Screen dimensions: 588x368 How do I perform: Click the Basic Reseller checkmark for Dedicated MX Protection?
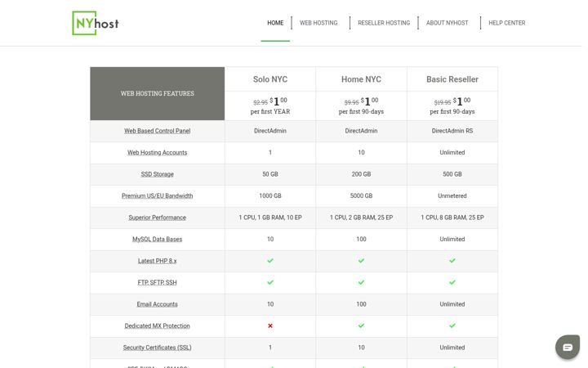click(x=452, y=325)
